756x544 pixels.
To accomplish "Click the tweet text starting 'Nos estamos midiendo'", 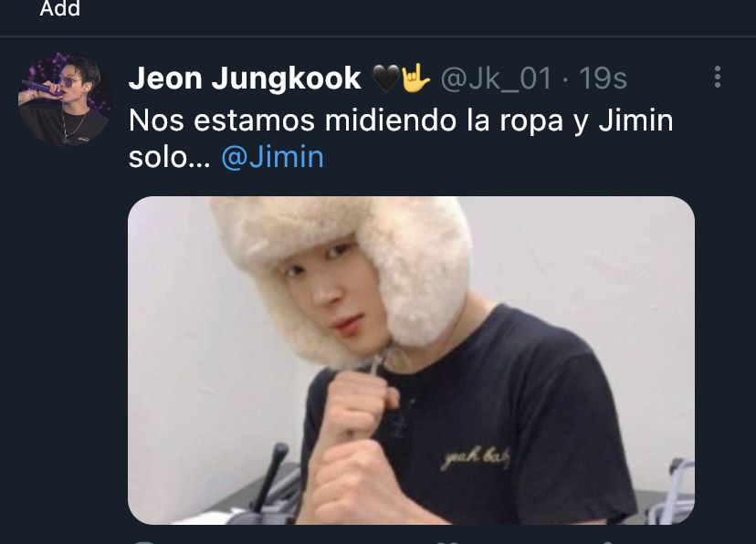I will 401,139.
